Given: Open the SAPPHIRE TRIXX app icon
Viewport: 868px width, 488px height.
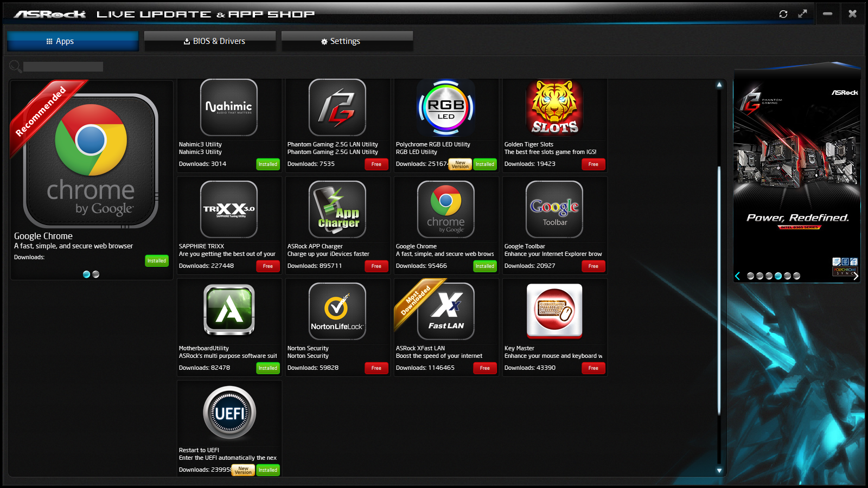Looking at the screenshot, I should (x=229, y=209).
